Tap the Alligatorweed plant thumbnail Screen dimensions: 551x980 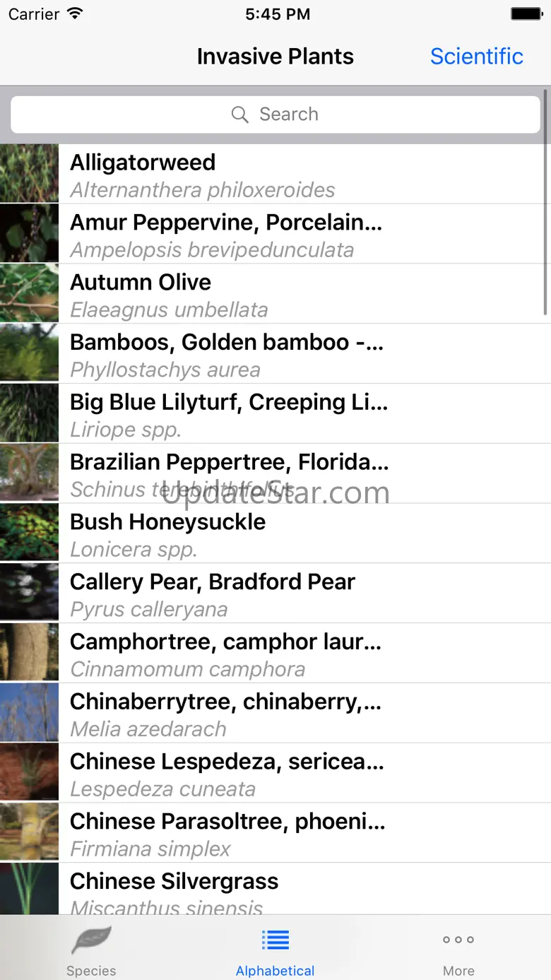click(x=29, y=174)
